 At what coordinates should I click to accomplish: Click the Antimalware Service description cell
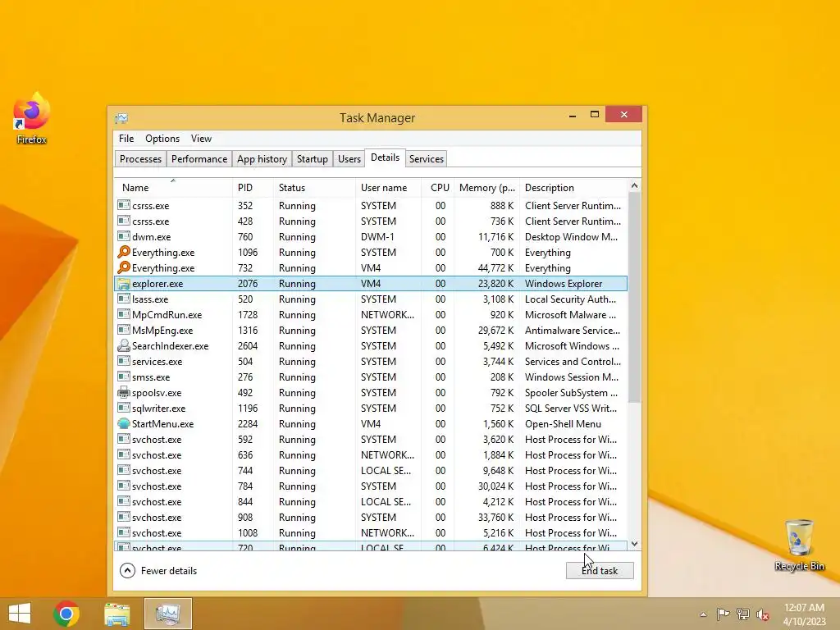(572, 330)
